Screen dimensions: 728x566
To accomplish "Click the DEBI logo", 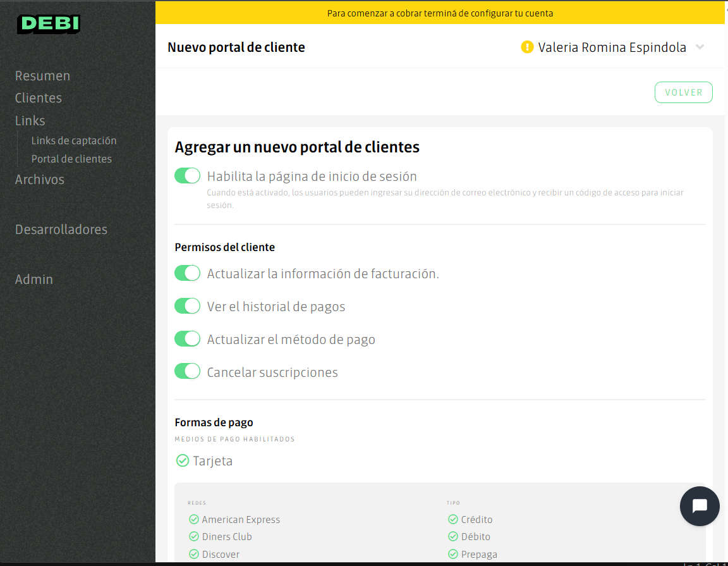I will point(49,24).
